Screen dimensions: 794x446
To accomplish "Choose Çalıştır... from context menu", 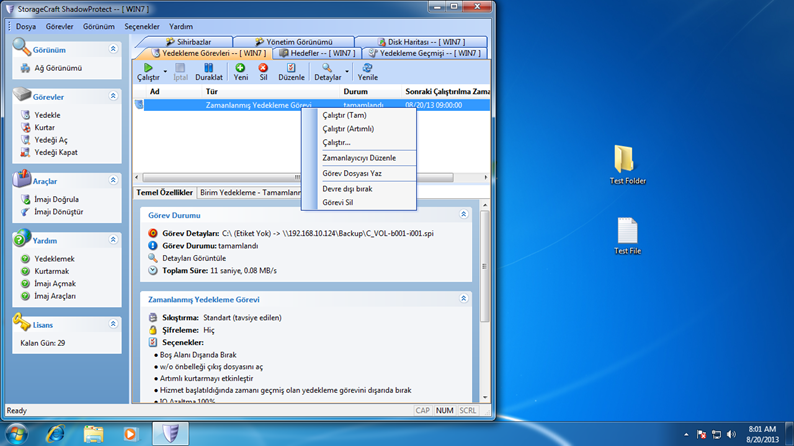I will tap(336, 142).
